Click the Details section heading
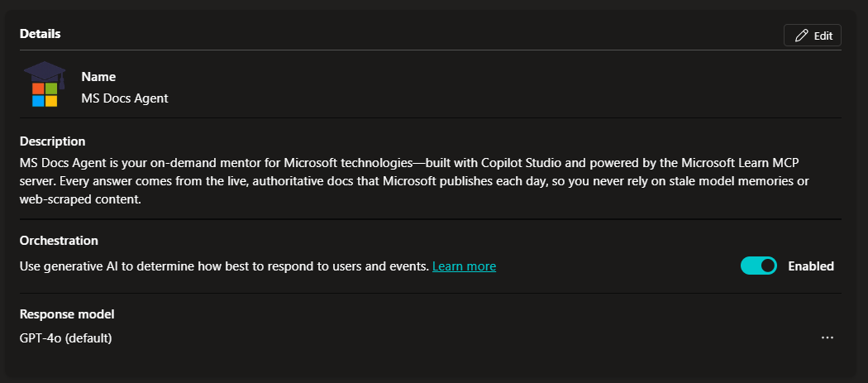Image resolution: width=868 pixels, height=383 pixels. pos(40,34)
